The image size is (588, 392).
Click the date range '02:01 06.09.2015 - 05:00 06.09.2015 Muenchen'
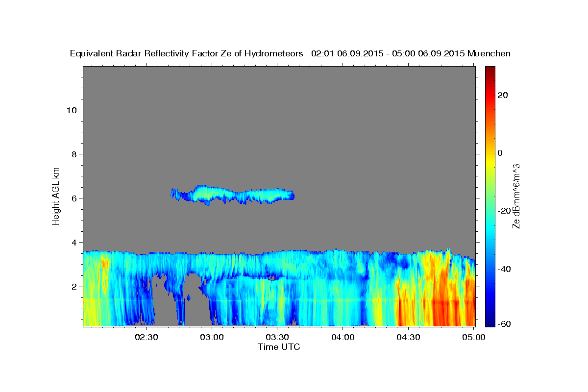(x=411, y=54)
